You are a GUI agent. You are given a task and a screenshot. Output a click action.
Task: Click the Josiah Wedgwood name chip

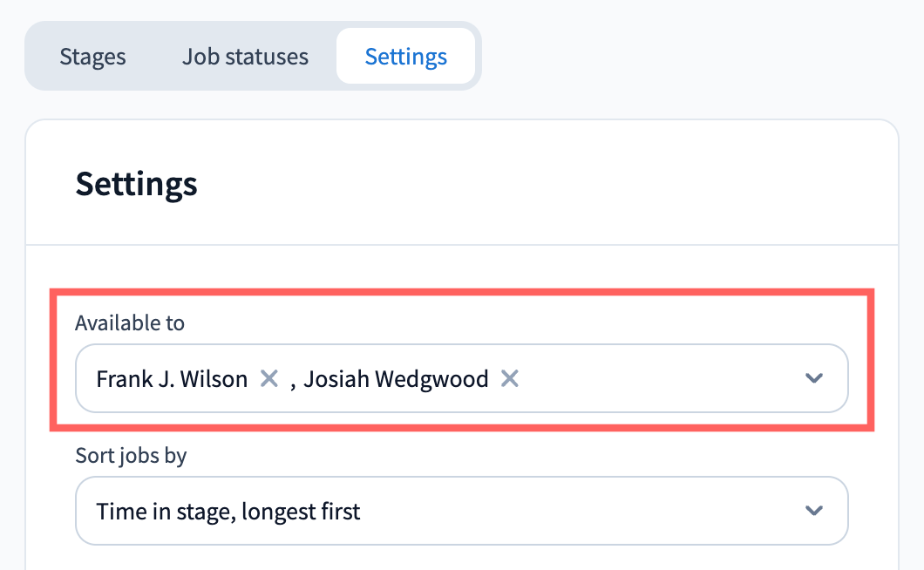click(x=396, y=379)
